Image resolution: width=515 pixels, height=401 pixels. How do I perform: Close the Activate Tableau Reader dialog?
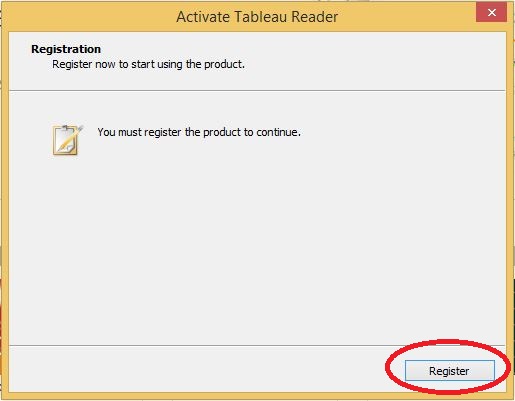point(491,13)
